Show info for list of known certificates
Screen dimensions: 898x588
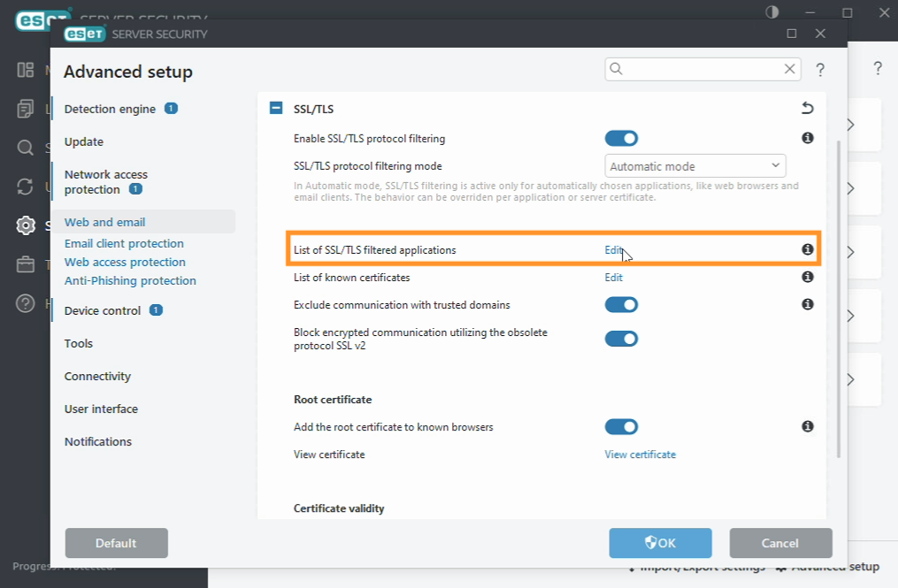click(x=808, y=277)
